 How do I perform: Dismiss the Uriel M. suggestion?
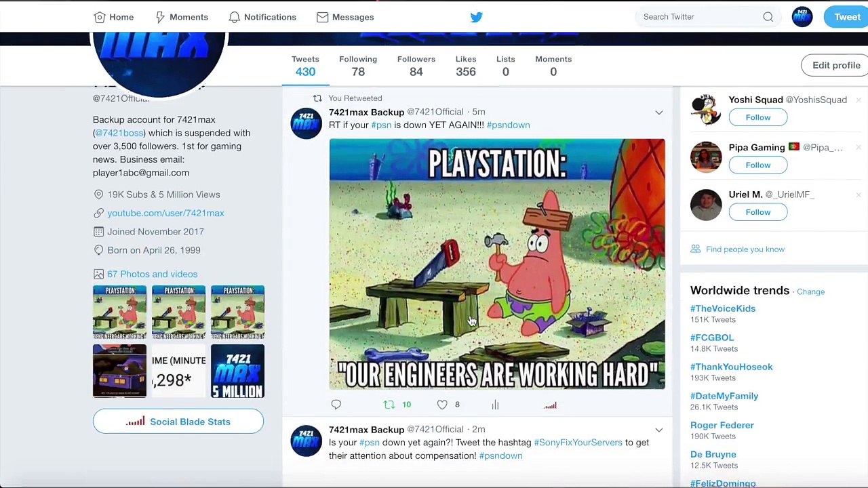[x=859, y=195]
